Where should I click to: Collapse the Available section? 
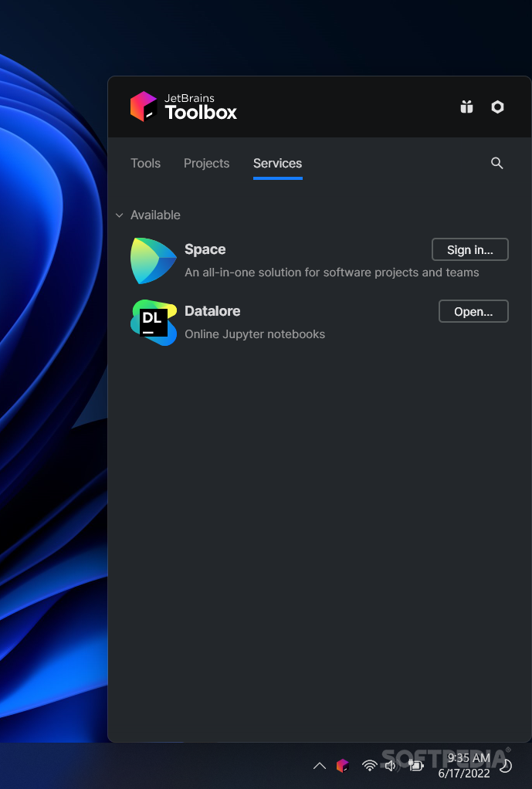click(x=119, y=215)
